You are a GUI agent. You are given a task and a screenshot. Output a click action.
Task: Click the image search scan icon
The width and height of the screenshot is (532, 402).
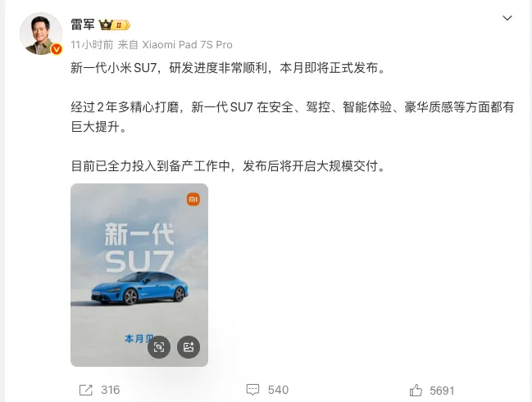159,347
